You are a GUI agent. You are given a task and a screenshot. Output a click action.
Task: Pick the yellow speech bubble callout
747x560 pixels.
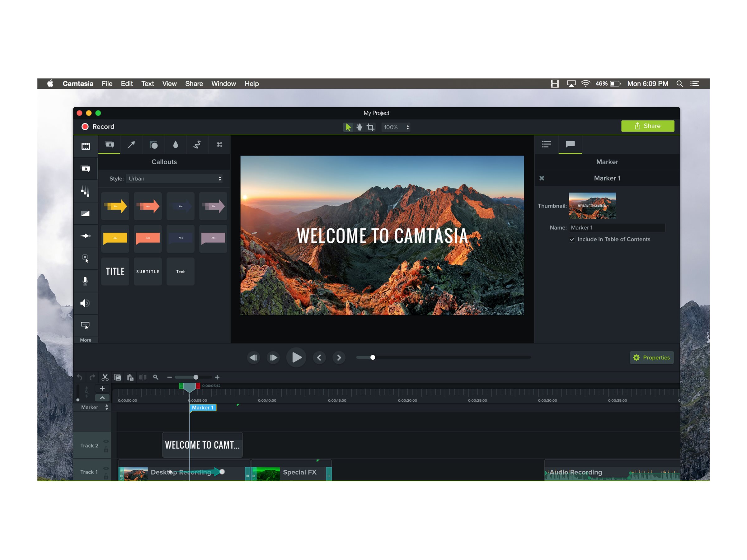(x=115, y=239)
